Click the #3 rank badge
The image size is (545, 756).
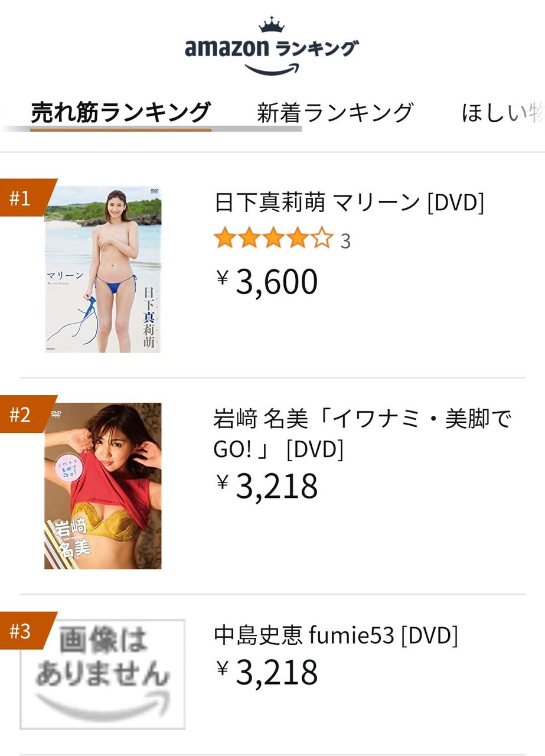(24, 631)
